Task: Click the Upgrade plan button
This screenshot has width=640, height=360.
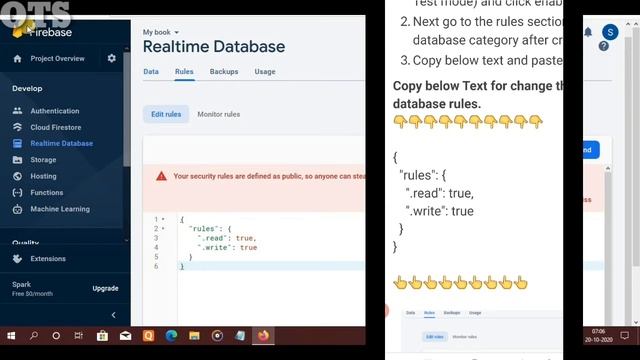Action: pyautogui.click(x=105, y=288)
